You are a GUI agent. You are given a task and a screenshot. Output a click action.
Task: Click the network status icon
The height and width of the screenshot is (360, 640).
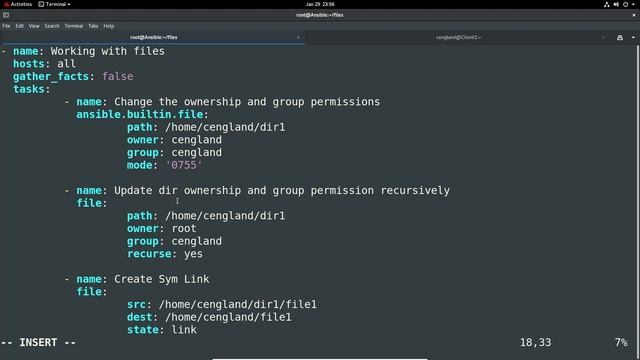607,4
